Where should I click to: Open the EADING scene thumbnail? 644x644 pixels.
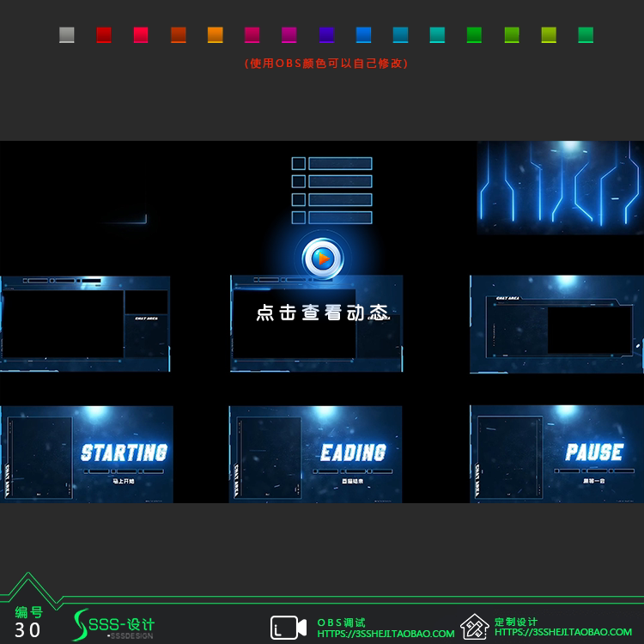[315, 454]
